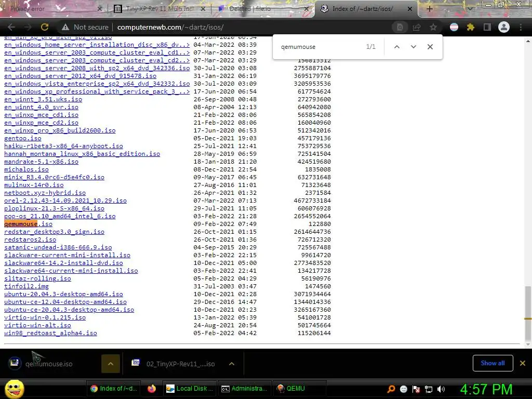Bookmark this page with the star icon
Viewport: 532px width, 399px height.
pos(433,27)
